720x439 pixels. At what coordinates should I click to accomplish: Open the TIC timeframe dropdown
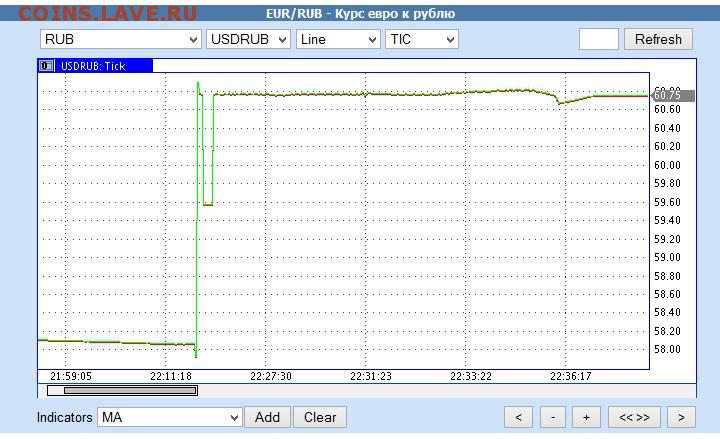click(x=421, y=39)
